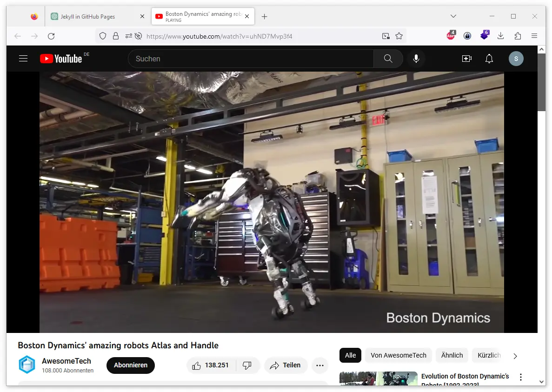
Task: Expand the list all tabs dropdown arrow
Action: 454,16
